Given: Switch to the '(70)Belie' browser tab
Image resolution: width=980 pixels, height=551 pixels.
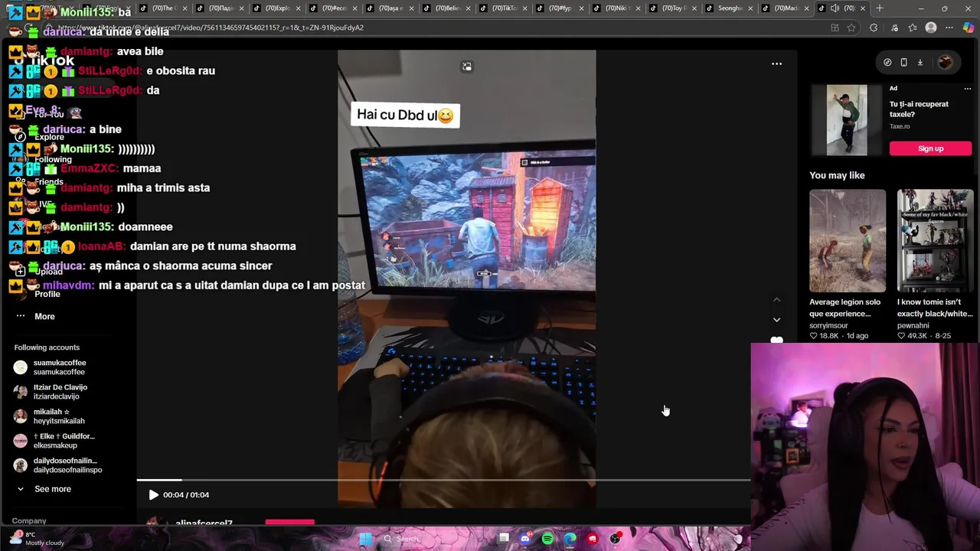Looking at the screenshot, I should [448, 8].
